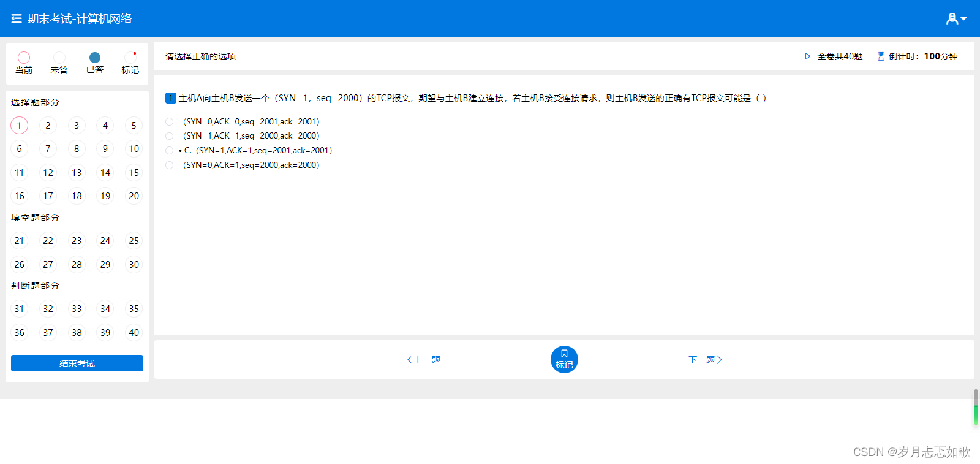Viewport: 980px width, 464px height.
Task: Click the 标记 legend circle with red dot
Action: (x=130, y=58)
